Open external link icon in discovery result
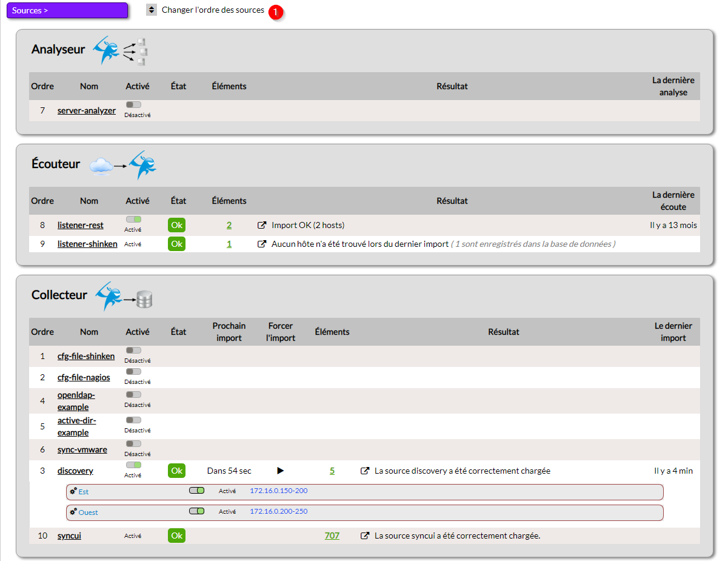728x561 pixels. point(365,471)
